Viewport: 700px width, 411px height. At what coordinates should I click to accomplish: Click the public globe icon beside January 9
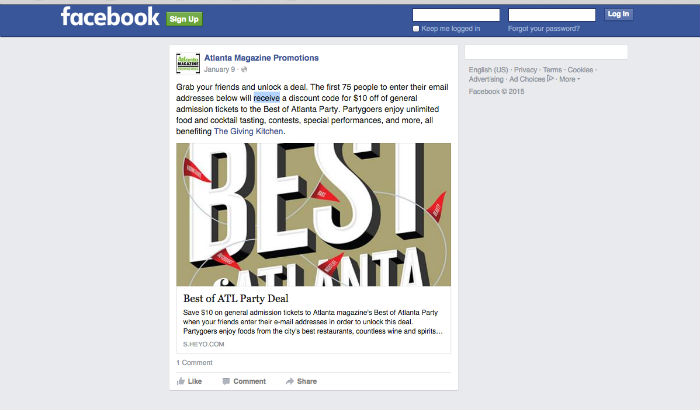pyautogui.click(x=244, y=70)
